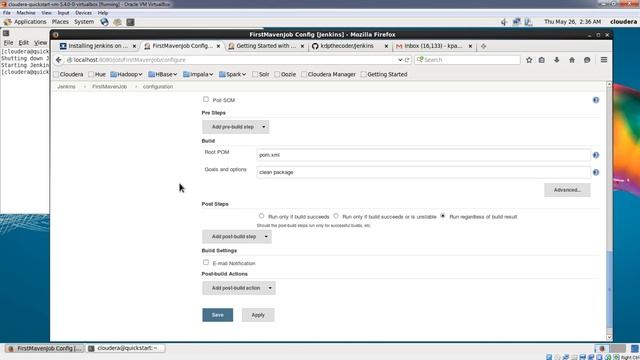Open Edit menu in terminal window

[x=24, y=42]
